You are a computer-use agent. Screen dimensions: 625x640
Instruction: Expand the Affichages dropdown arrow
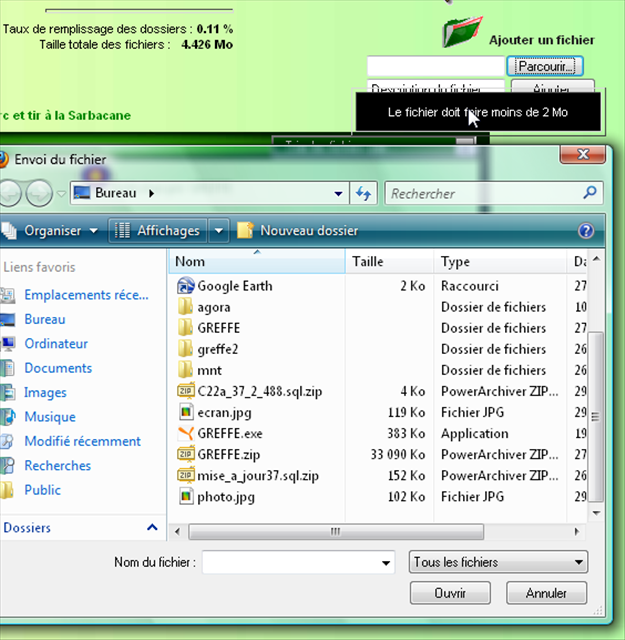(220, 231)
